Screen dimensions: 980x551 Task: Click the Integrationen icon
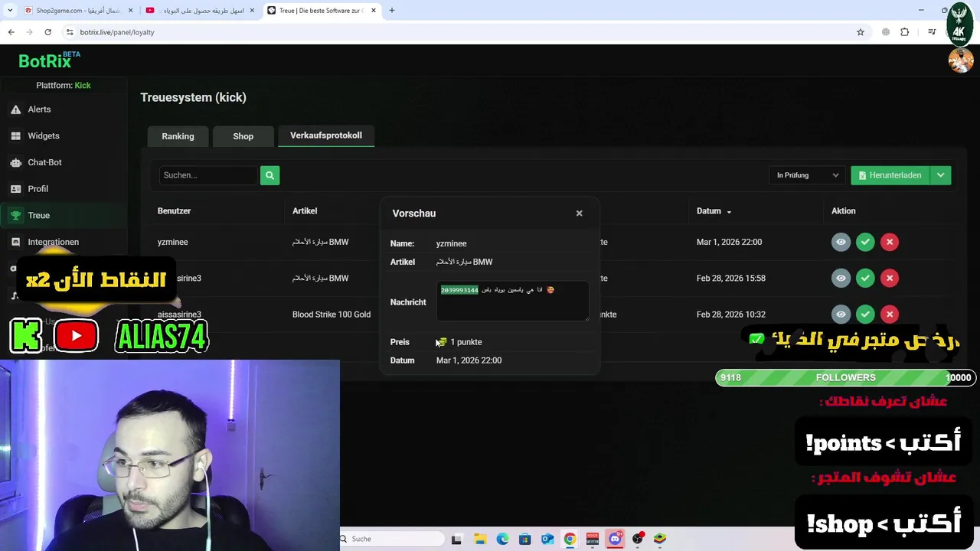(x=15, y=242)
